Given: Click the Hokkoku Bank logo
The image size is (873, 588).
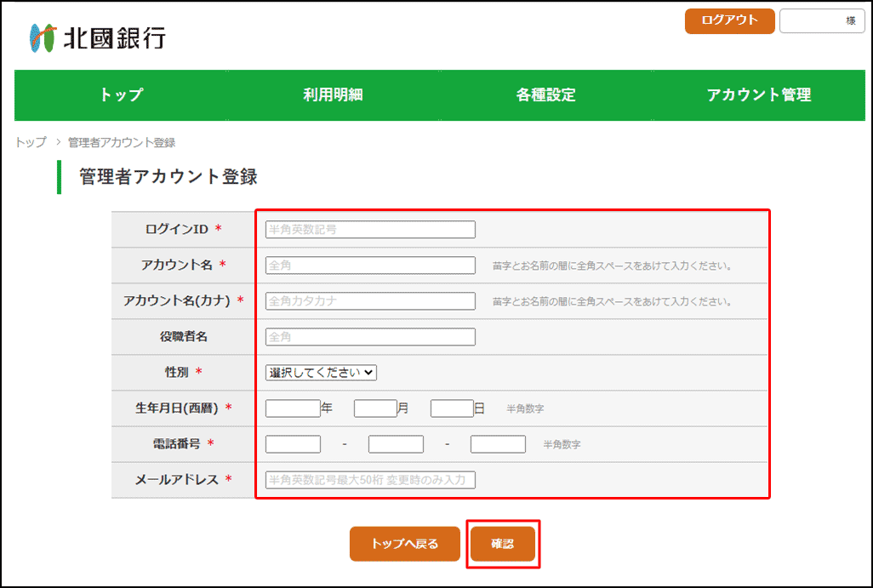Looking at the screenshot, I should pos(97,37).
